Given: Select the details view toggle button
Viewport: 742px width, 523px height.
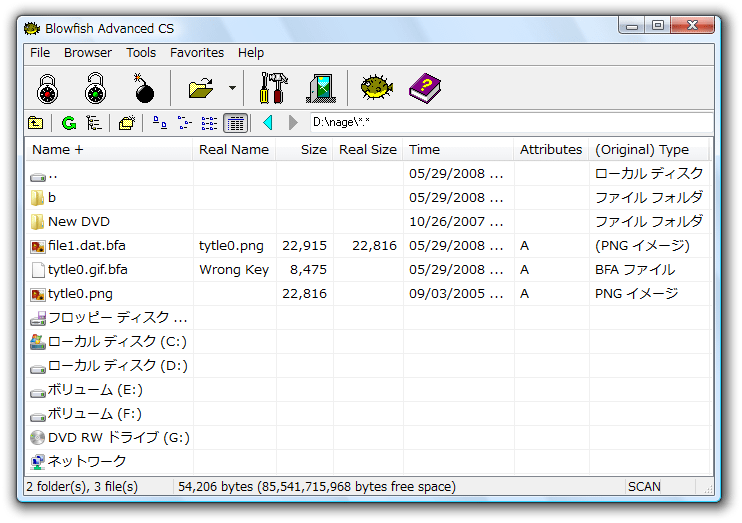Looking at the screenshot, I should coord(235,123).
